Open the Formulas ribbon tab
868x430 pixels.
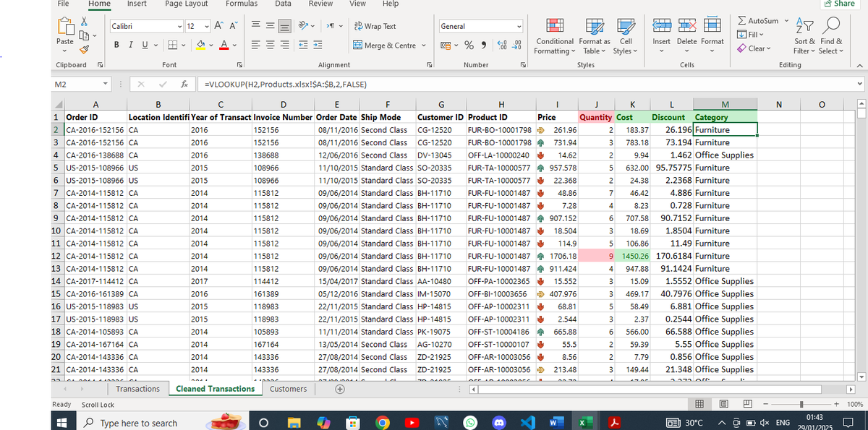242,4
